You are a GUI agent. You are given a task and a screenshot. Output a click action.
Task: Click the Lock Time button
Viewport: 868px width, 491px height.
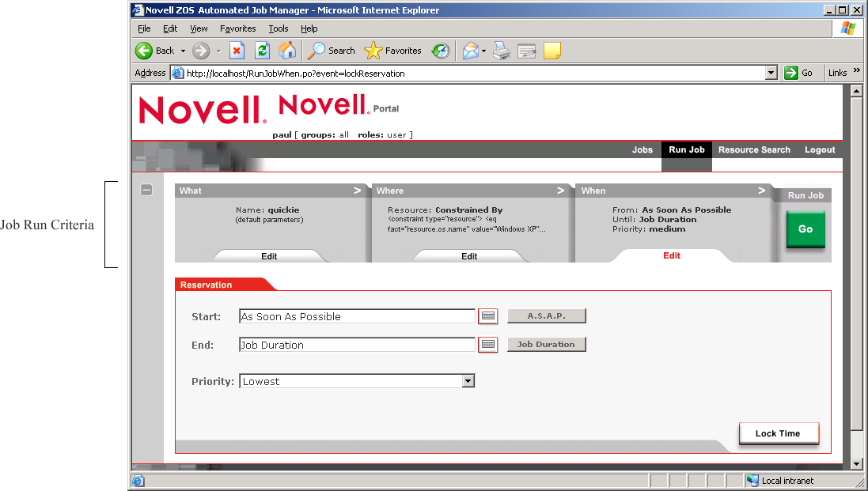(779, 433)
